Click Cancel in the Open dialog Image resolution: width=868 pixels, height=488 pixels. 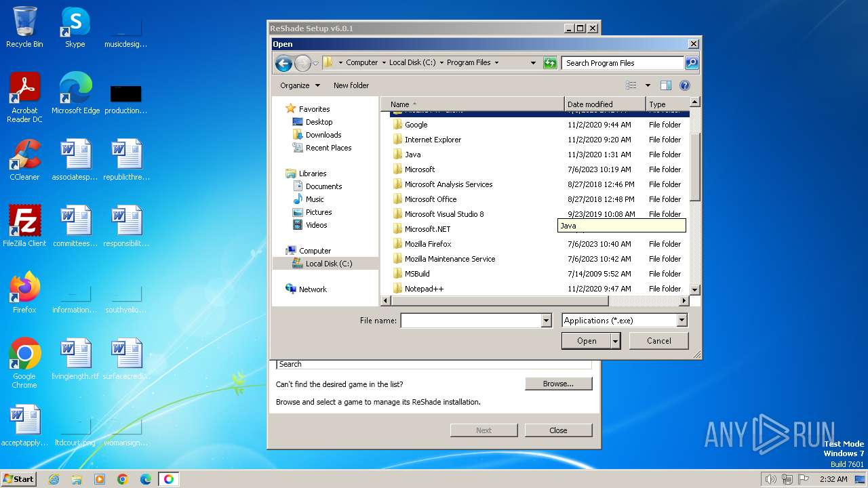point(659,341)
